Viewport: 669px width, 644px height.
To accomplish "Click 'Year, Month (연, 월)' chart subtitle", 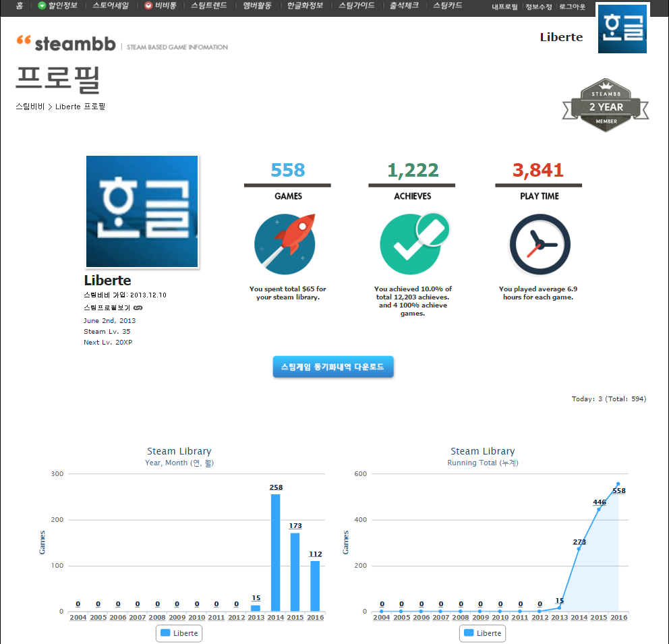I will [179, 463].
